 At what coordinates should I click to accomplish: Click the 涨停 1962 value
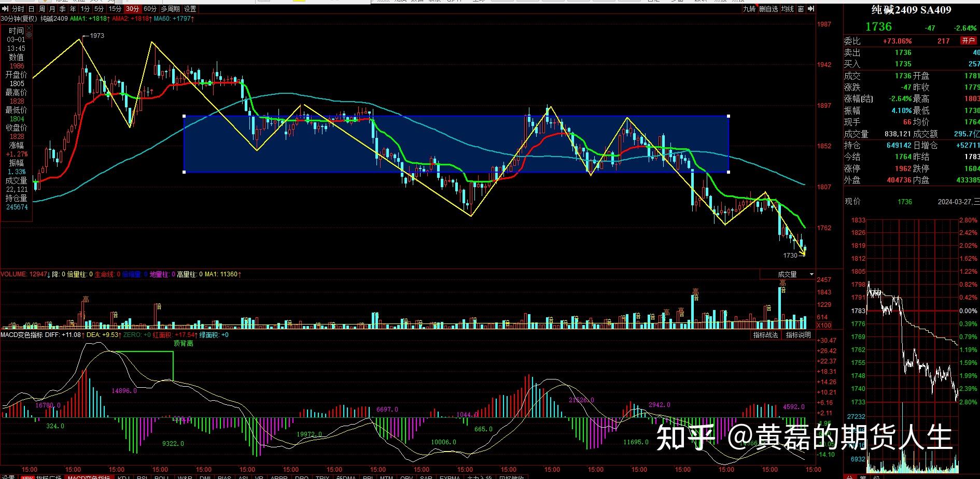tap(903, 168)
